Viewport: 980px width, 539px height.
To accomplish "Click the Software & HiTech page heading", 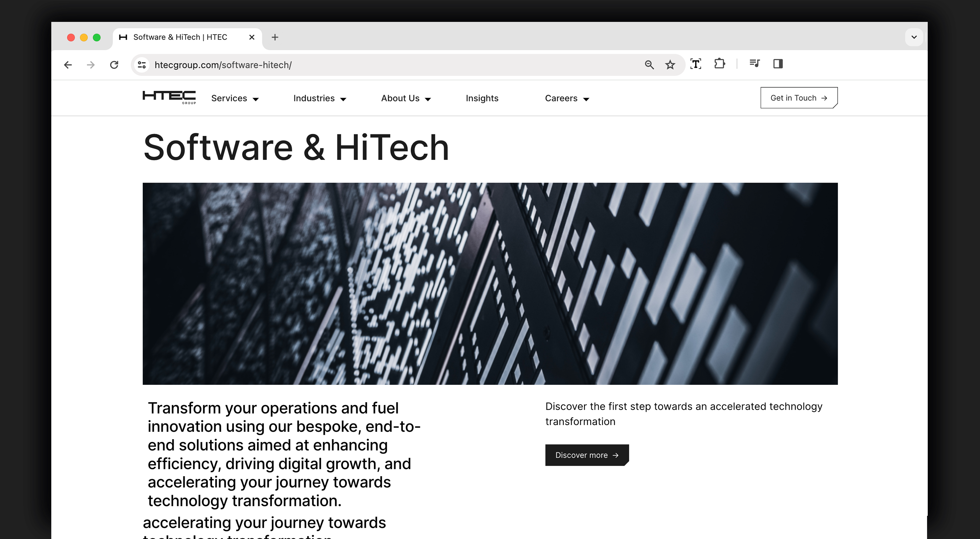I will (296, 147).
